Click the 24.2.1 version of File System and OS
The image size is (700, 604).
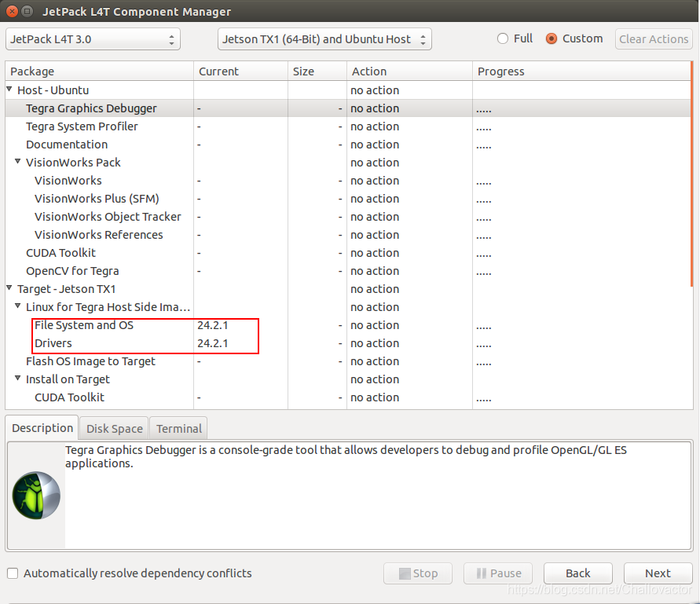click(212, 325)
